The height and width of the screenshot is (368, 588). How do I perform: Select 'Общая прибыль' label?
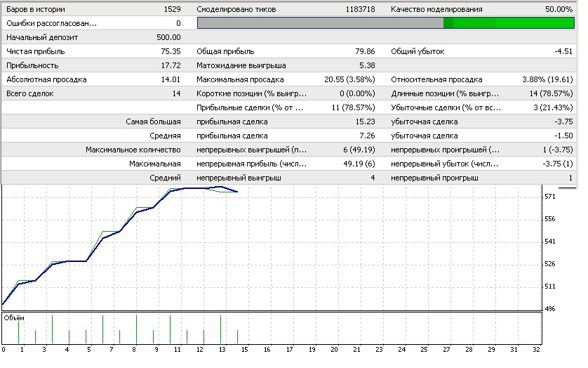click(225, 51)
